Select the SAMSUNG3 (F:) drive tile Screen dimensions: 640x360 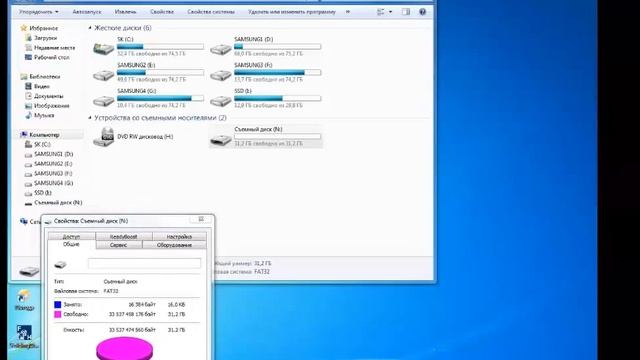265,72
